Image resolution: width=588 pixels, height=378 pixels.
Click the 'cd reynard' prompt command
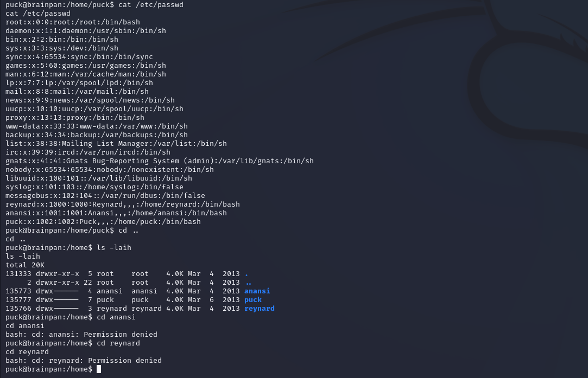118,343
